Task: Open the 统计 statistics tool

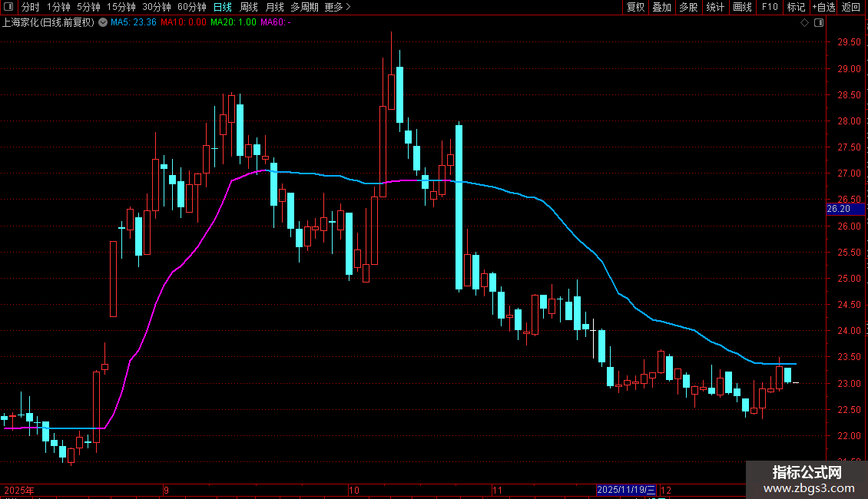Action: pos(715,7)
